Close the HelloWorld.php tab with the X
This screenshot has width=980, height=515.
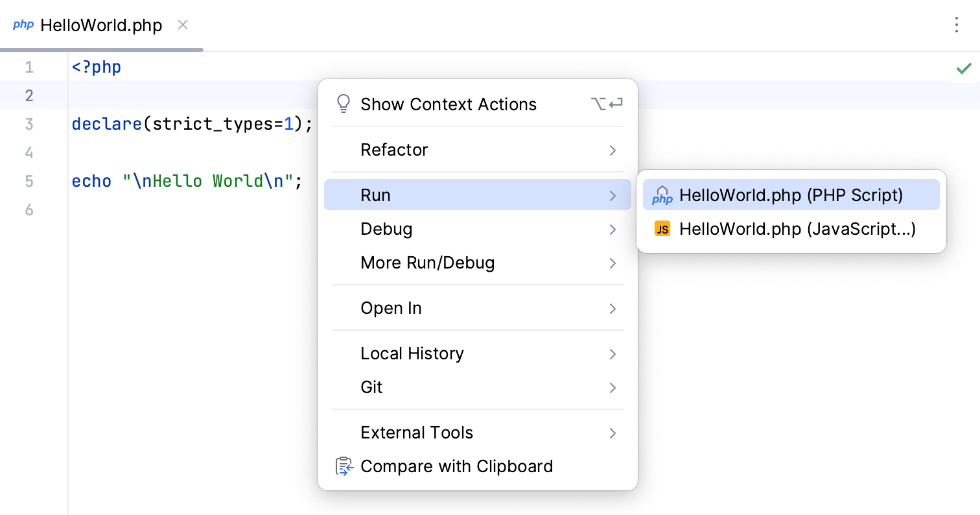click(x=182, y=25)
